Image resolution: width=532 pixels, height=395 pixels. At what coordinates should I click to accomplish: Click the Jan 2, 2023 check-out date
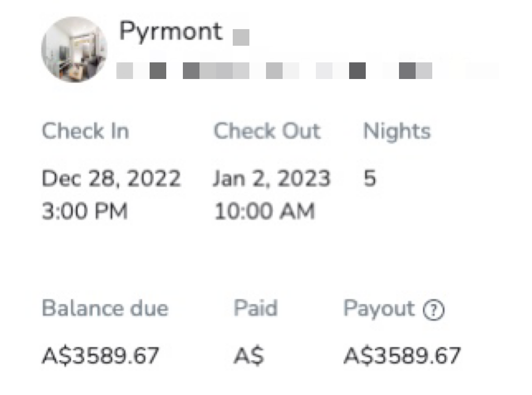272,179
